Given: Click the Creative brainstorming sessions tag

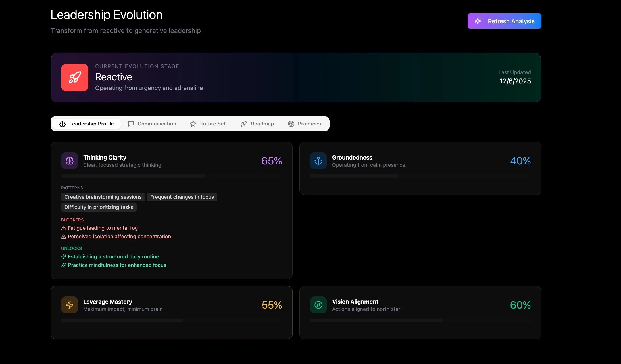Looking at the screenshot, I should pyautogui.click(x=103, y=197).
